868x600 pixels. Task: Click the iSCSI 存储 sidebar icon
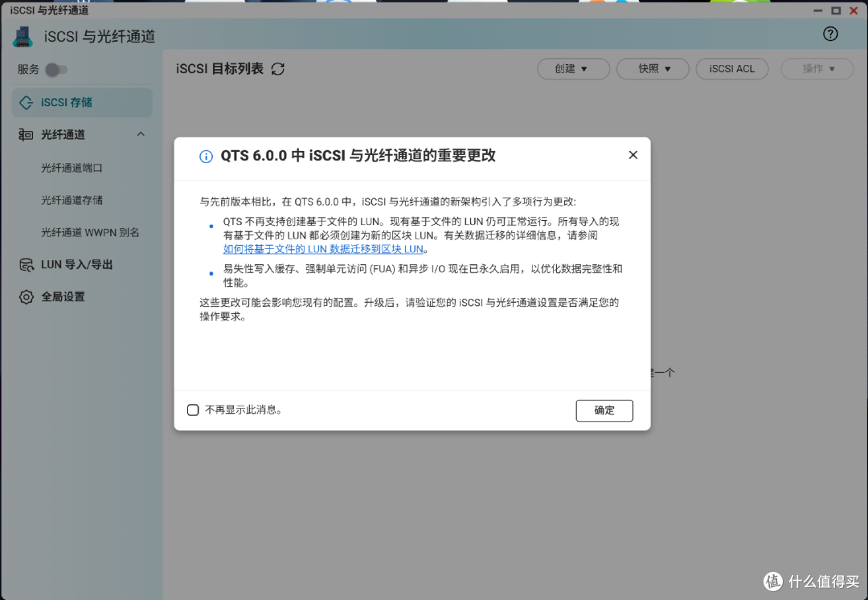[26, 102]
